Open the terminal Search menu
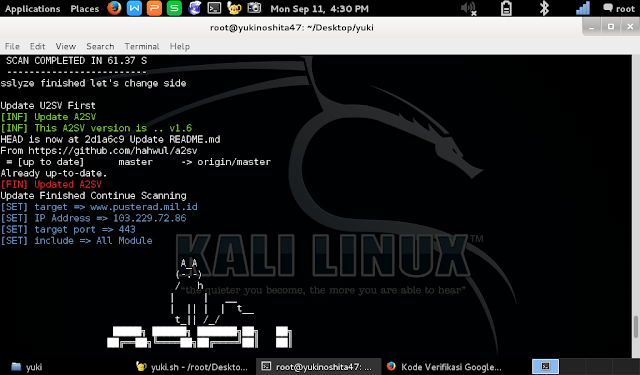Image resolution: width=640 pixels, height=375 pixels. click(x=100, y=46)
